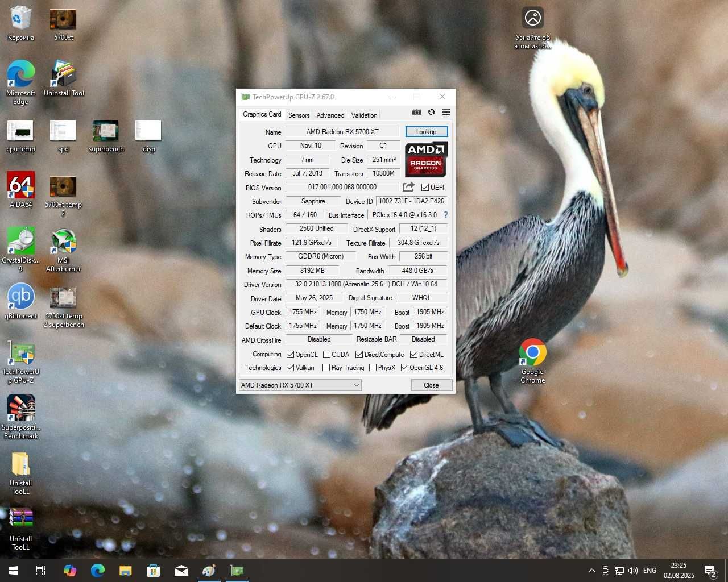The image size is (728, 582).
Task: Select the 5700xt temp 2 superbench file
Action: click(x=64, y=307)
